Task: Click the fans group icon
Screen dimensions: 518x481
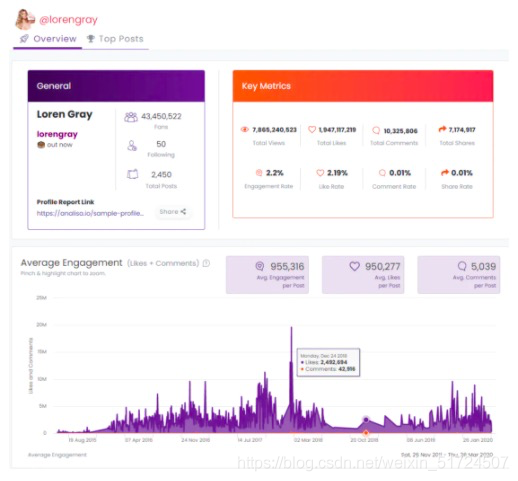Action: point(131,117)
